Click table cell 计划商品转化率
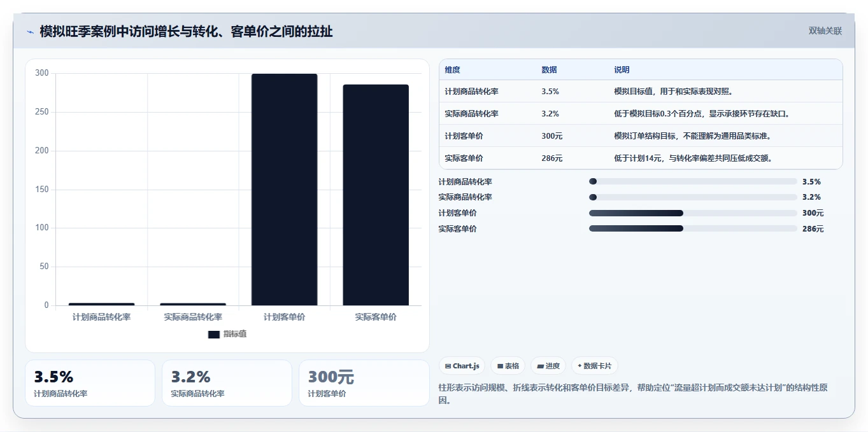The image size is (868, 432). coord(471,92)
